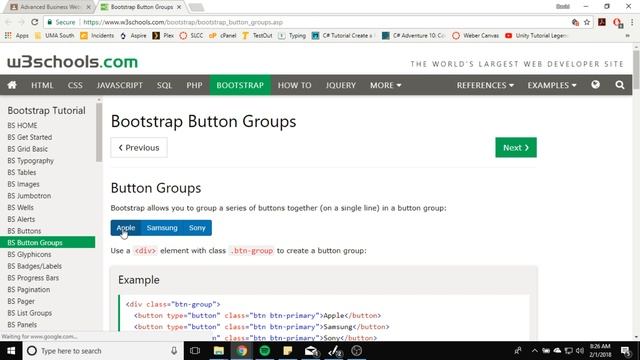Click Chrome icon on taskbar
This screenshot has height=360, width=640.
click(242, 351)
